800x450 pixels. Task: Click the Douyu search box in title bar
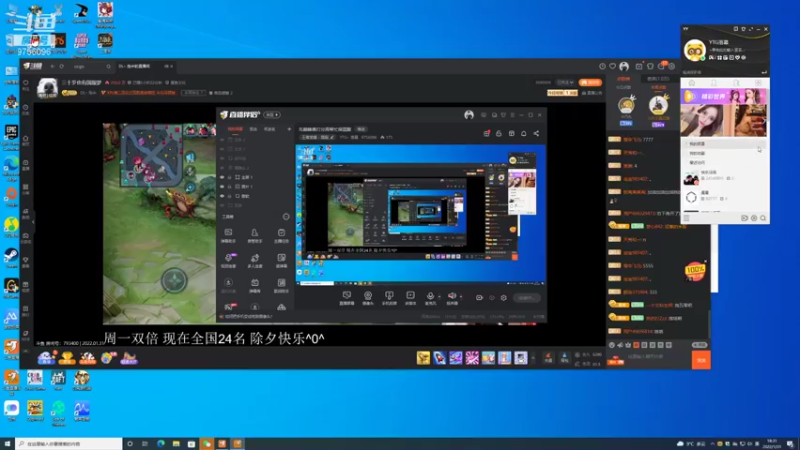[92, 66]
